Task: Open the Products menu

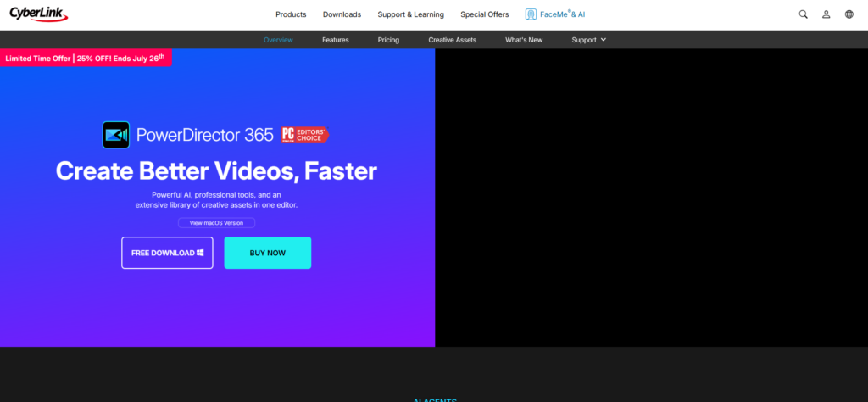Action: click(x=291, y=14)
